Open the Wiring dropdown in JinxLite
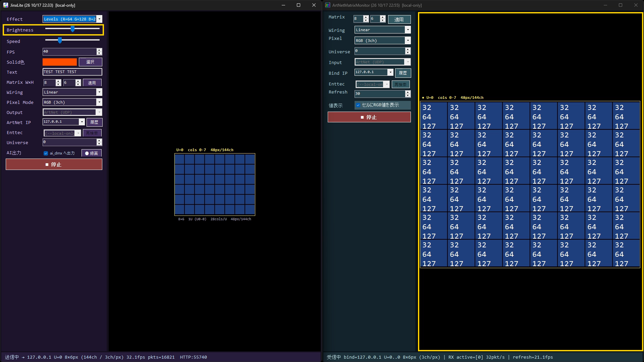 click(99, 92)
